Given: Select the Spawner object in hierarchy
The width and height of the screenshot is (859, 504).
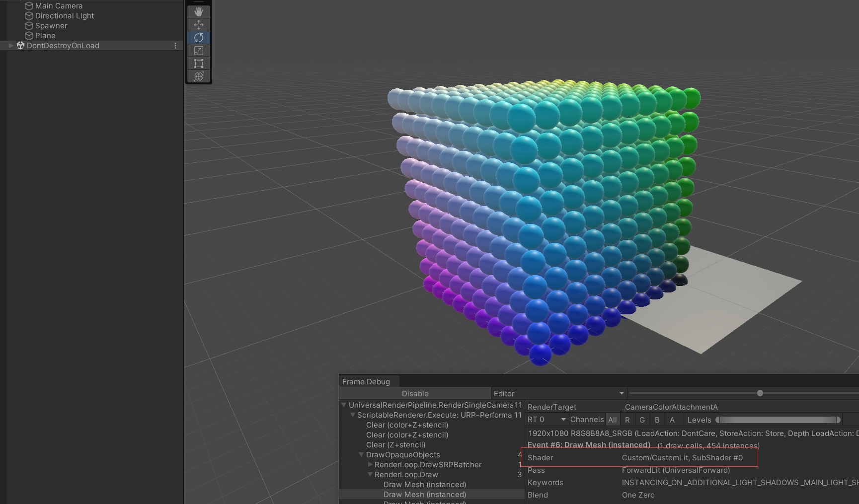Looking at the screenshot, I should tap(51, 25).
